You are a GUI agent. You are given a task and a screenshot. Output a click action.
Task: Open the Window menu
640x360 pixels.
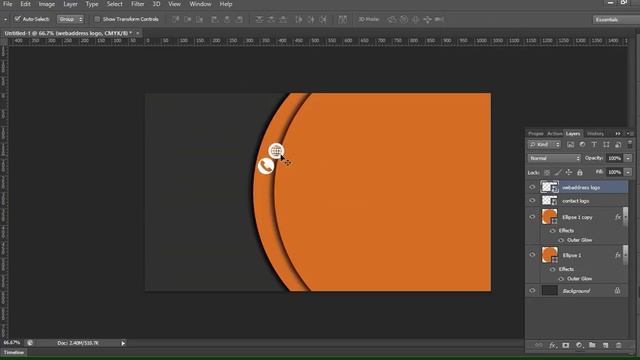(200, 4)
